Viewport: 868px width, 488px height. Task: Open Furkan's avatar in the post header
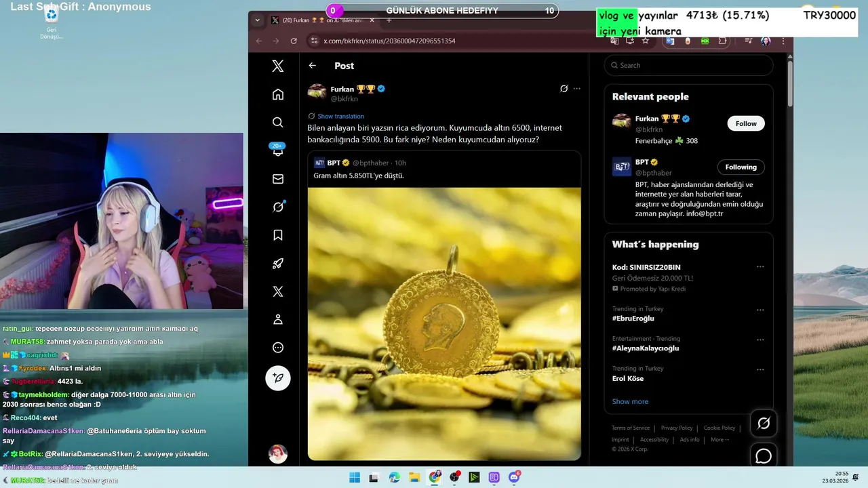click(317, 93)
